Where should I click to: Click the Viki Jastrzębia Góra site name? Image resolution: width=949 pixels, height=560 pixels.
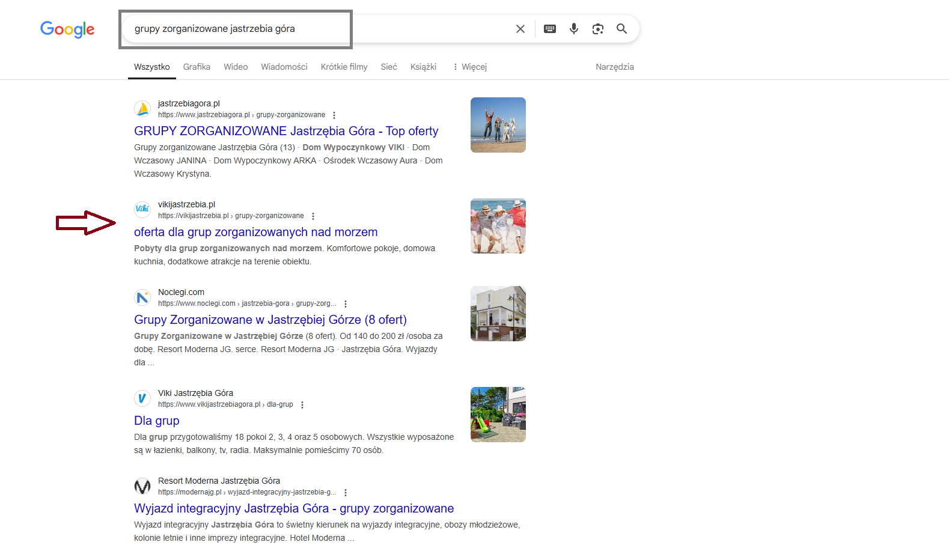pyautogui.click(x=195, y=393)
